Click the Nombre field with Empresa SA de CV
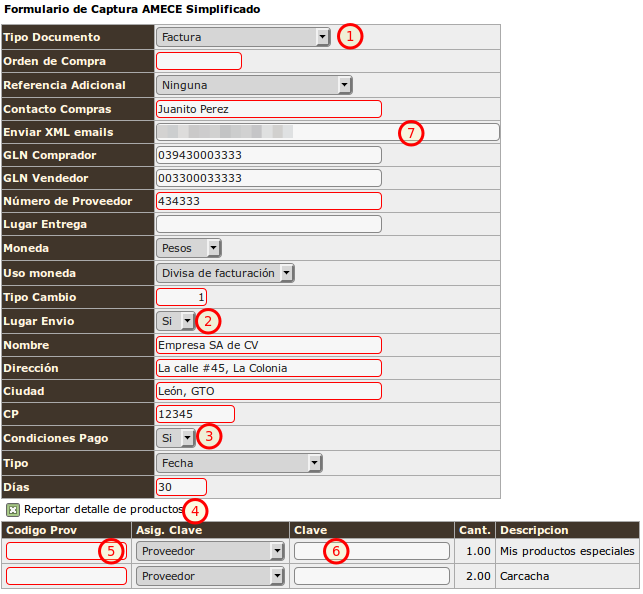Image resolution: width=643 pixels, height=594 pixels. [269, 345]
